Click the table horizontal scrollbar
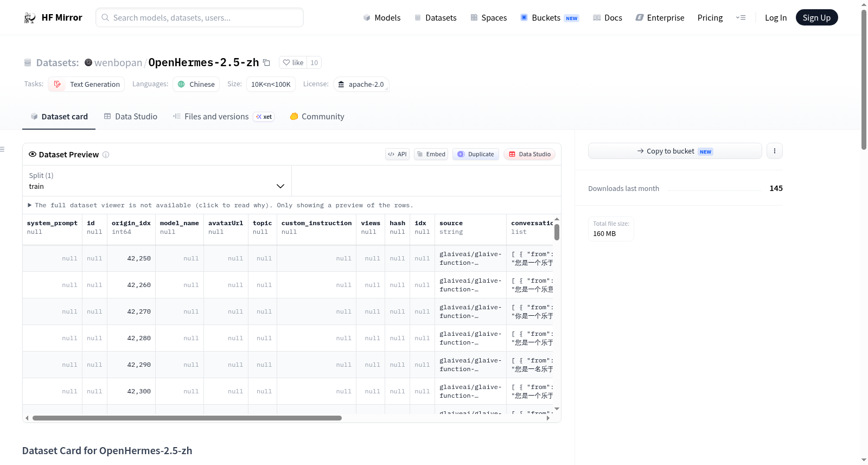Screen dimensions: 868x465 187,418
